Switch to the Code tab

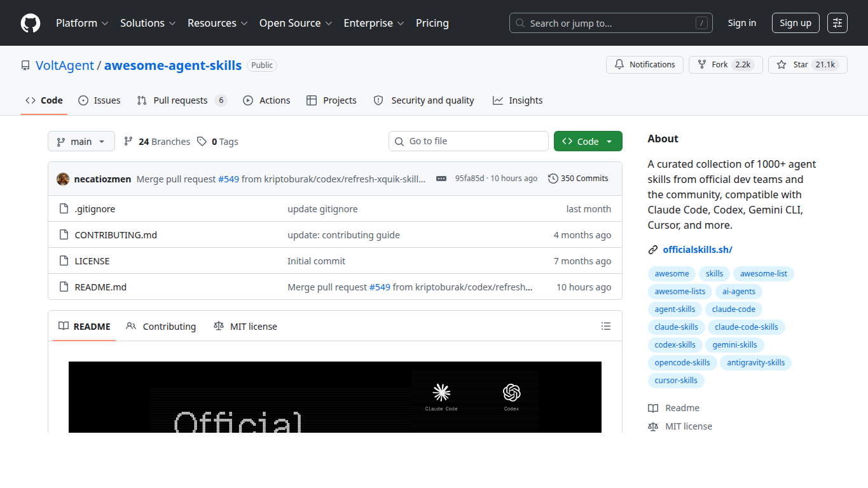tap(44, 100)
